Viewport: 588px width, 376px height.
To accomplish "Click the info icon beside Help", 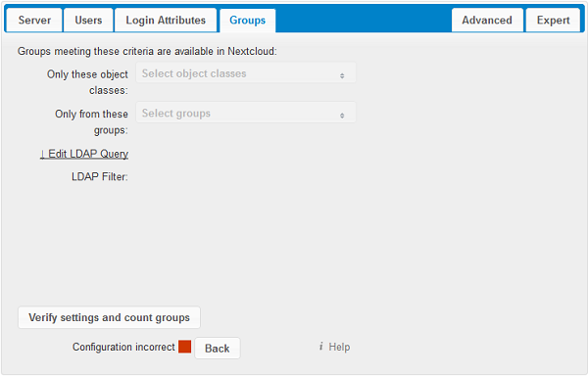I will pos(320,347).
